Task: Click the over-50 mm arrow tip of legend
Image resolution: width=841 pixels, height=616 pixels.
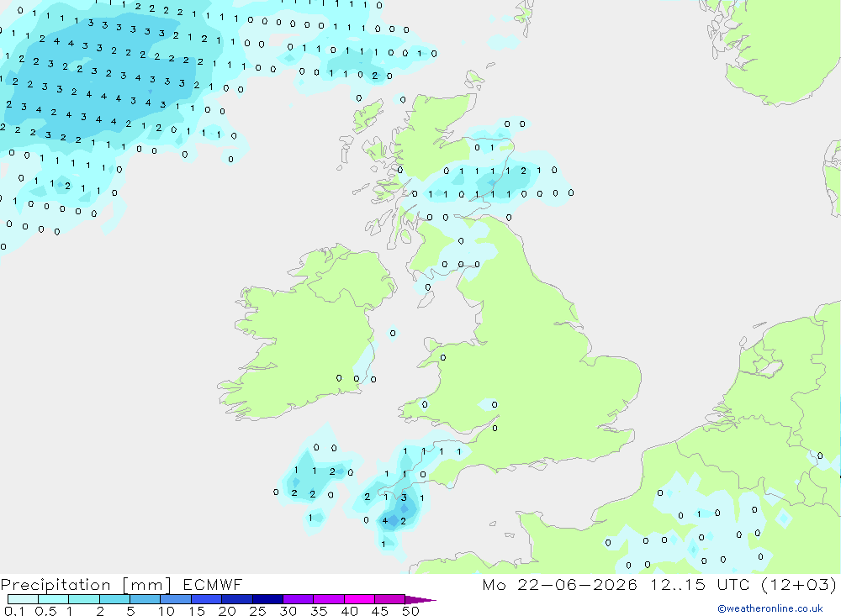Action: pyautogui.click(x=420, y=599)
